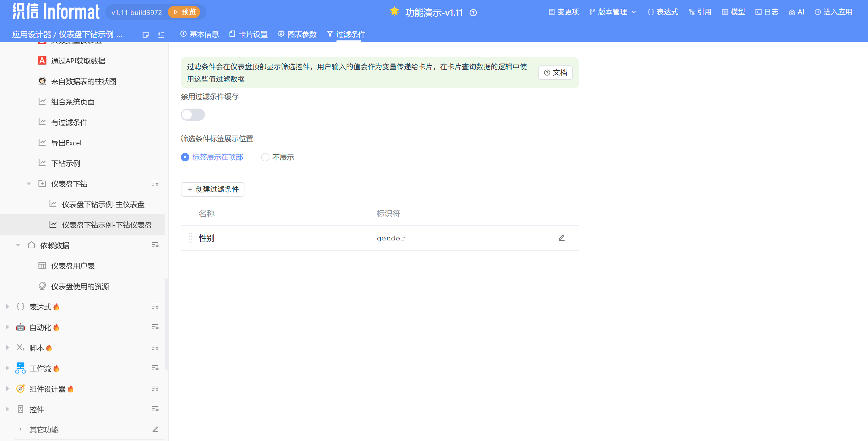The width and height of the screenshot is (868, 441).
Task: Click the collapse sidebar icon in breadcrumb bar
Action: tap(161, 35)
